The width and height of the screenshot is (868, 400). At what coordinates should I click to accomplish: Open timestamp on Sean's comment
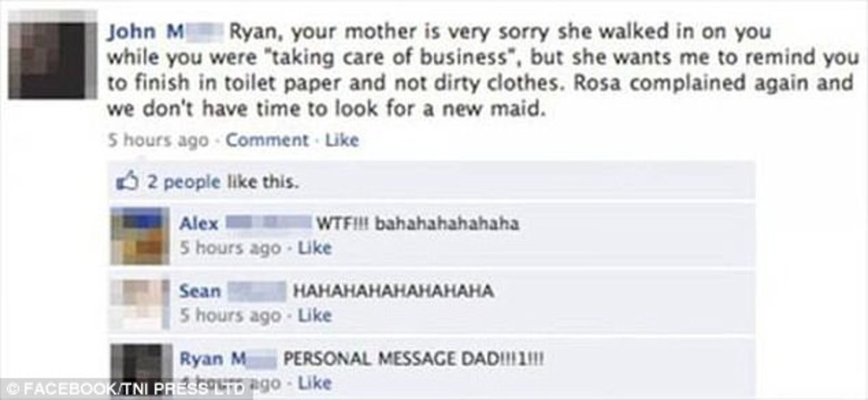point(230,315)
